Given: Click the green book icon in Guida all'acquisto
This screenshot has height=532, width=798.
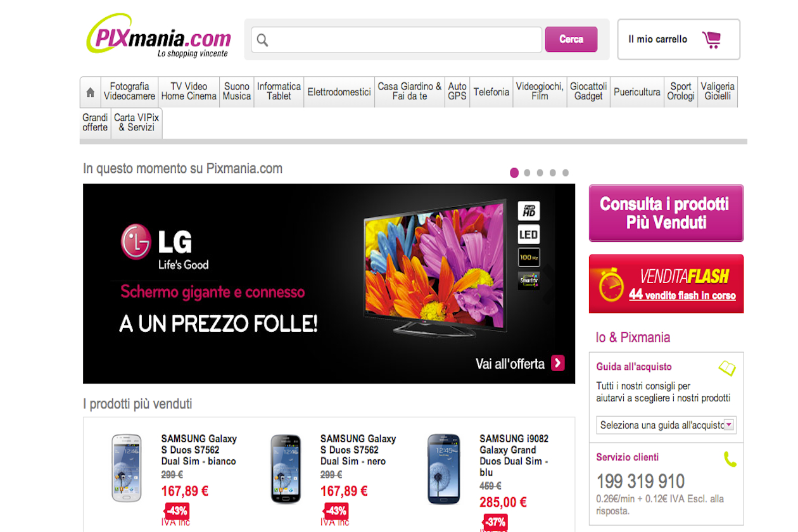Looking at the screenshot, I should (727, 367).
